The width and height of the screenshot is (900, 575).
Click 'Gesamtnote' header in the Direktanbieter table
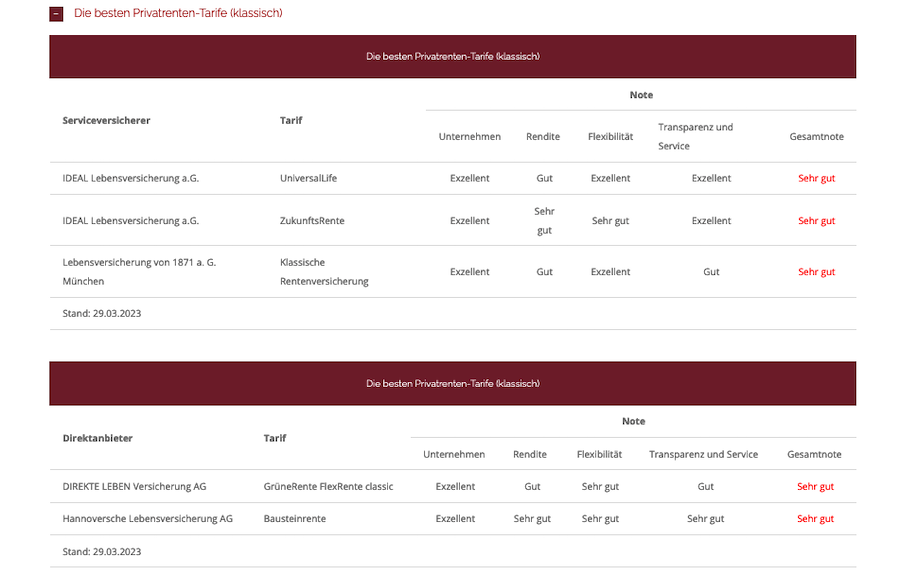click(814, 454)
